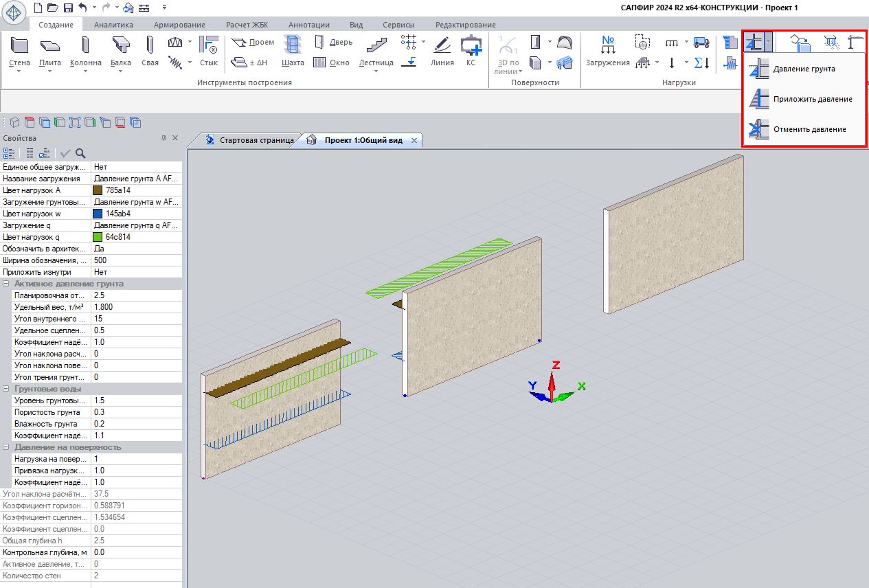Switch to the Армирование ribbon tab
The image size is (869, 588).
179,25
